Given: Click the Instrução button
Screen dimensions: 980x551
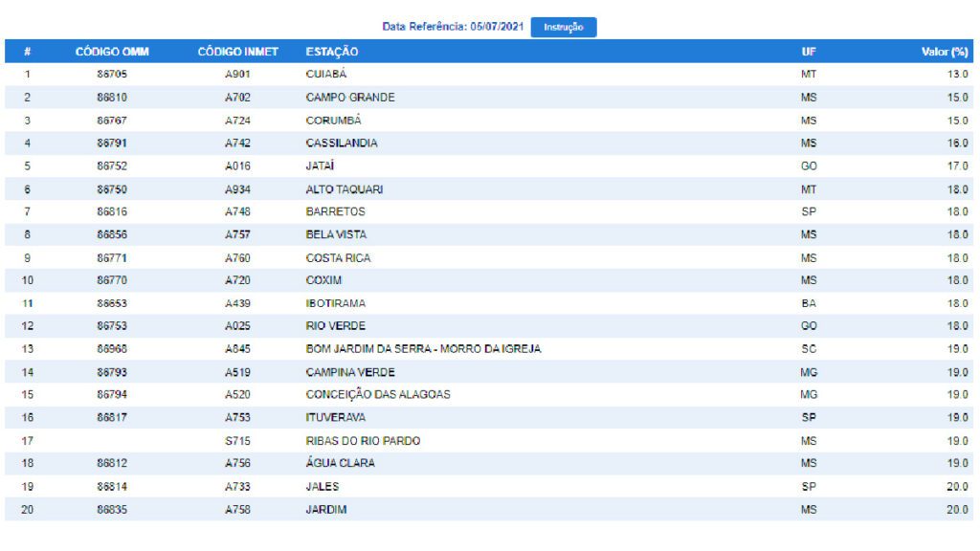Looking at the screenshot, I should coord(563,27).
